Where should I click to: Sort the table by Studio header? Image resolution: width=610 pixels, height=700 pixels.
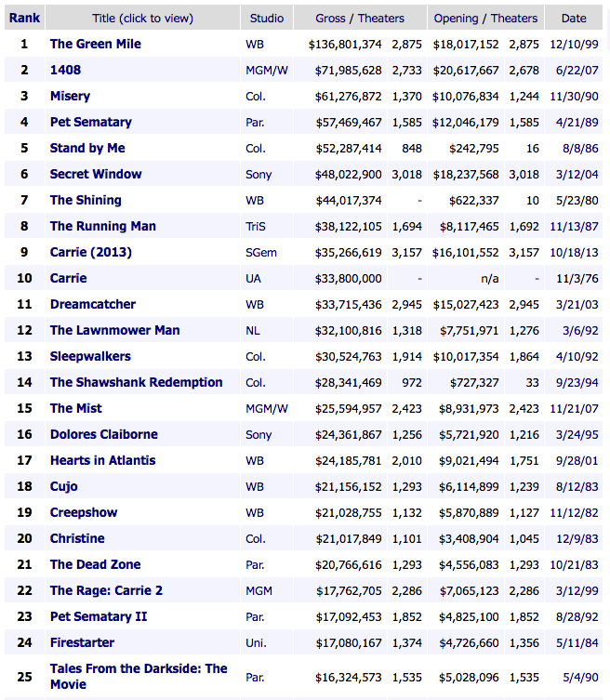pyautogui.click(x=267, y=18)
